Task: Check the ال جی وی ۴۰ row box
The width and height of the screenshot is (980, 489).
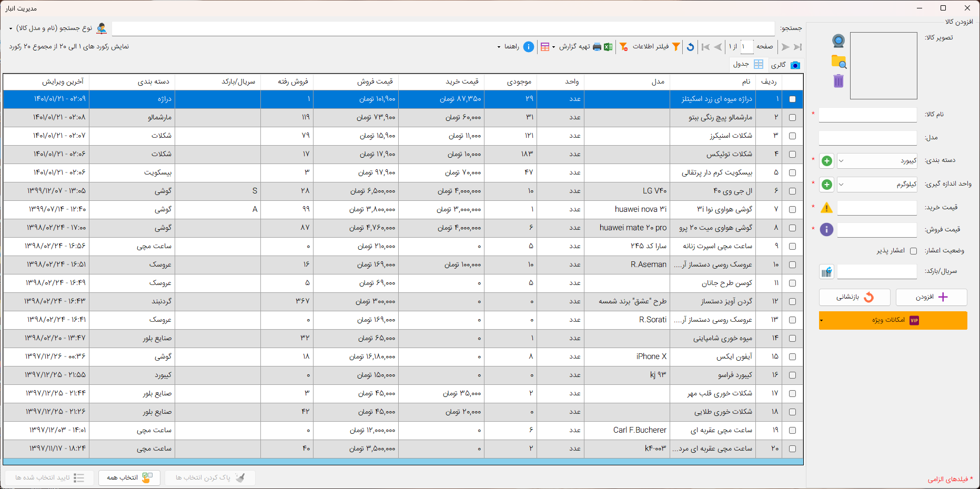Action: pos(792,191)
